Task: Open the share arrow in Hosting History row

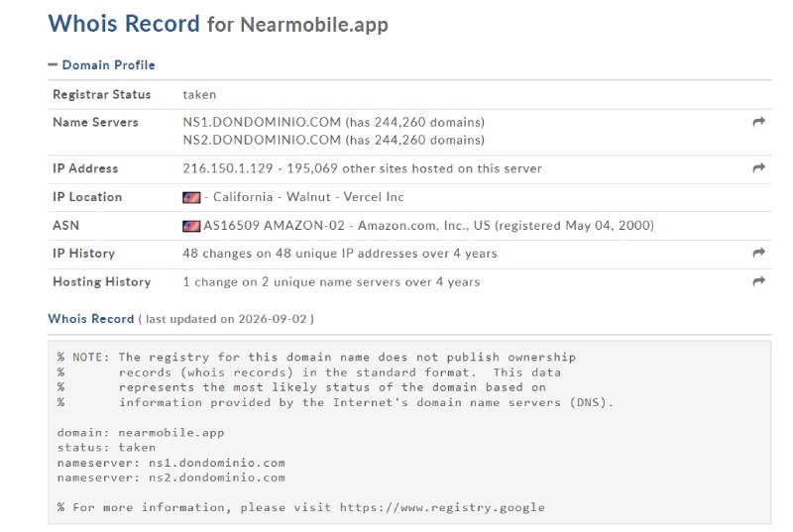Action: point(758,281)
